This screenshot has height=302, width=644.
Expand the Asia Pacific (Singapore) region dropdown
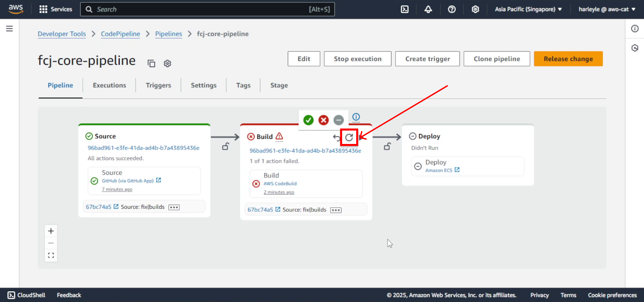(x=528, y=9)
